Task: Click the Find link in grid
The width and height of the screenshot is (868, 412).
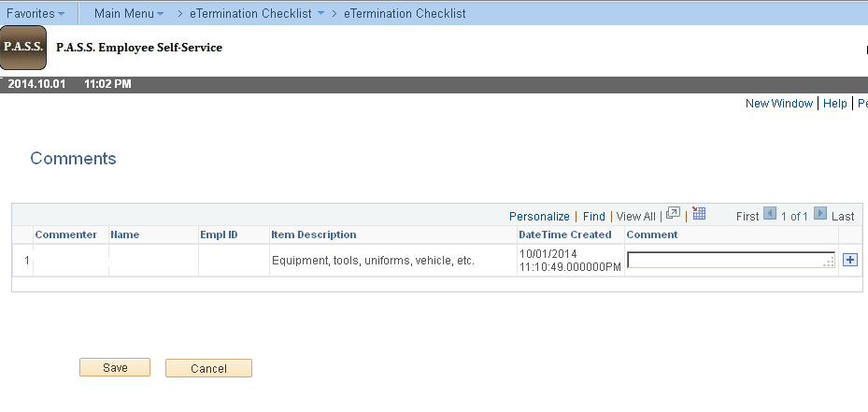Action: [594, 217]
